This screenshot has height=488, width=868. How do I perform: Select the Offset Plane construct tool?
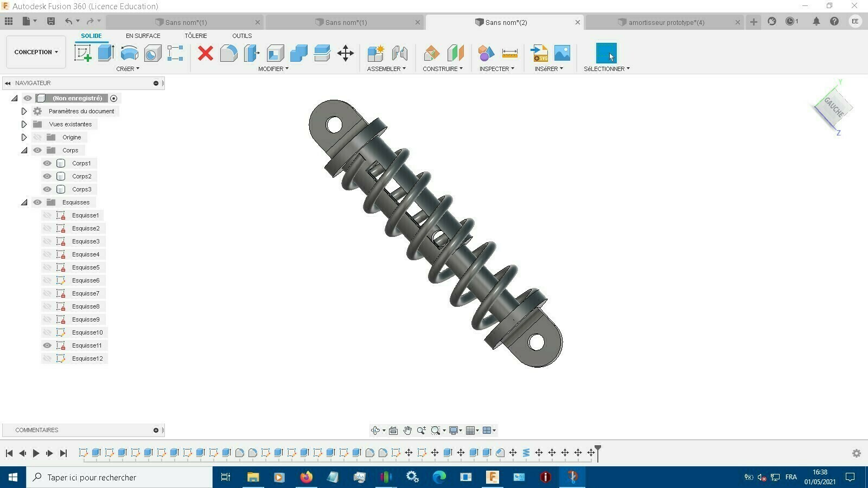coord(431,53)
